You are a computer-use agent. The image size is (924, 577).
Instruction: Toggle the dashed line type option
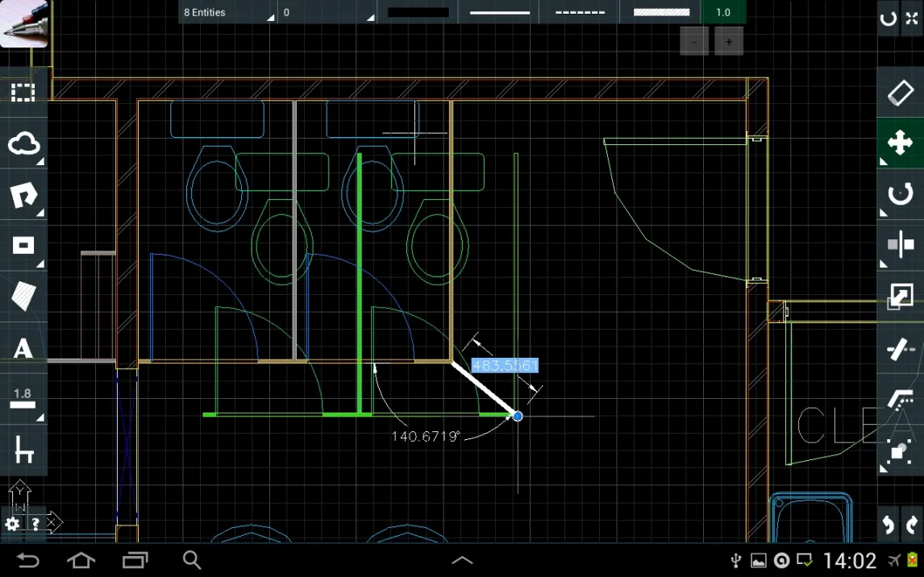pos(580,12)
